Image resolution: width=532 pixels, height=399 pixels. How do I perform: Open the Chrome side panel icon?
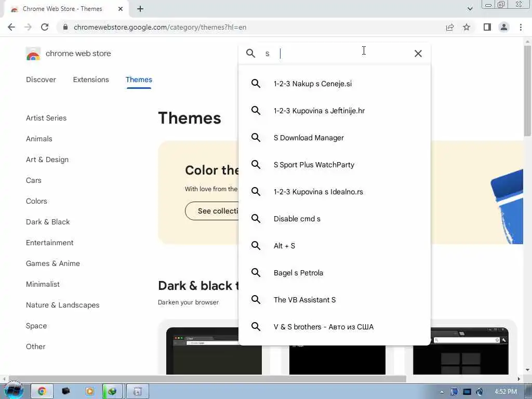(x=487, y=27)
